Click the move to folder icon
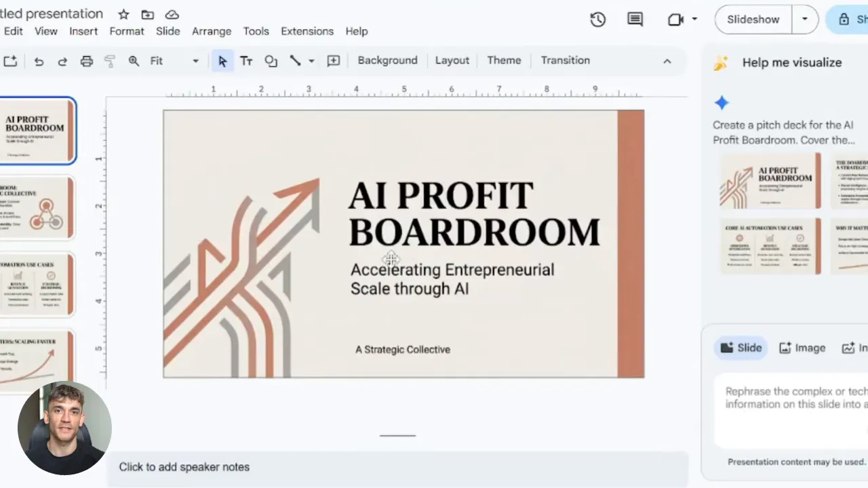 click(147, 14)
